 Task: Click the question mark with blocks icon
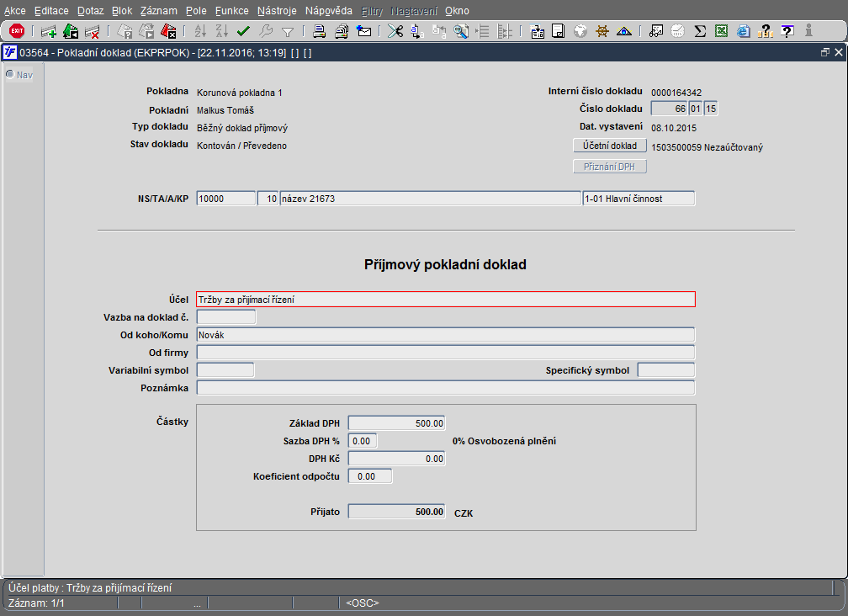(766, 31)
